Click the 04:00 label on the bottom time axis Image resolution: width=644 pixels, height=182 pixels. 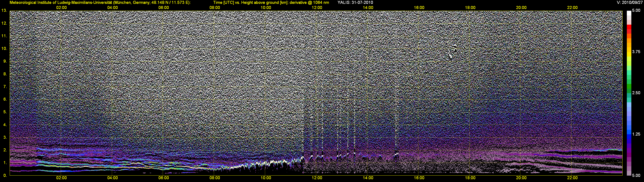click(x=112, y=178)
